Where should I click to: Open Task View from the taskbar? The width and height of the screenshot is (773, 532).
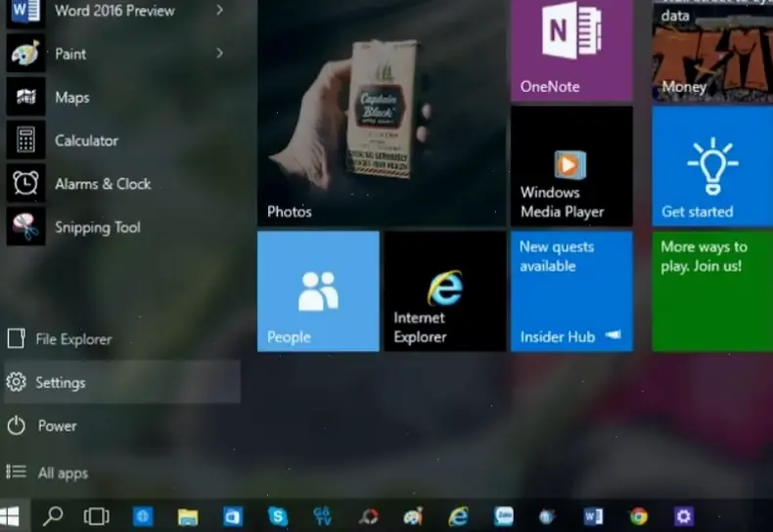[96, 515]
